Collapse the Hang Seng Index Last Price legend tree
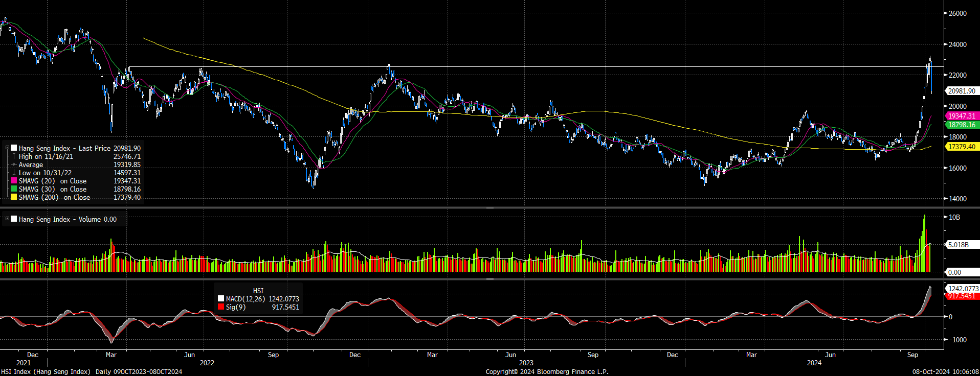The height and width of the screenshot is (376, 980). coord(8,148)
